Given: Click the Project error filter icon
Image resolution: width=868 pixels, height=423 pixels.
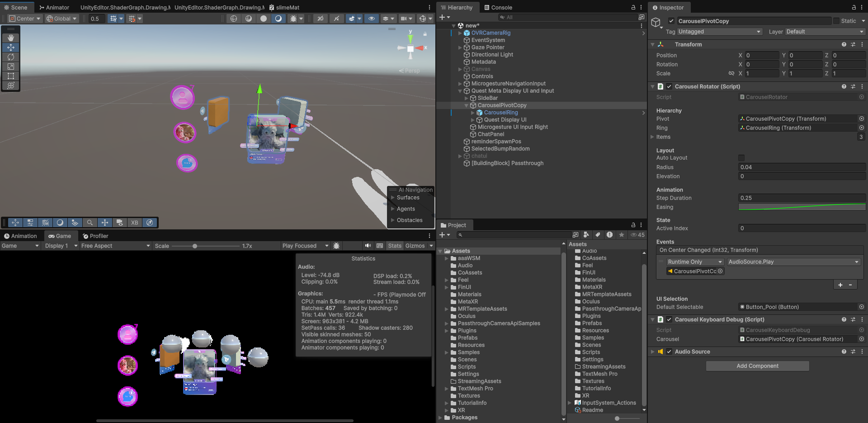Looking at the screenshot, I should (610, 235).
